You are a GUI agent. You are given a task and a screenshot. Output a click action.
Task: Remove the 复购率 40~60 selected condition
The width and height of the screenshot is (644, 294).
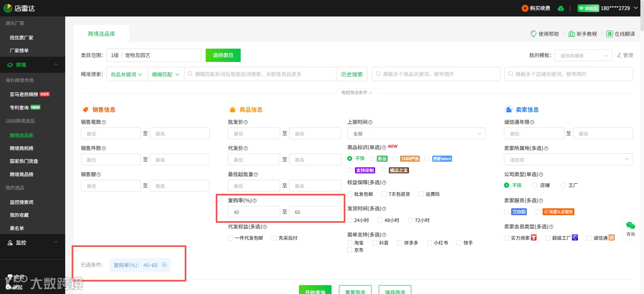click(164, 265)
